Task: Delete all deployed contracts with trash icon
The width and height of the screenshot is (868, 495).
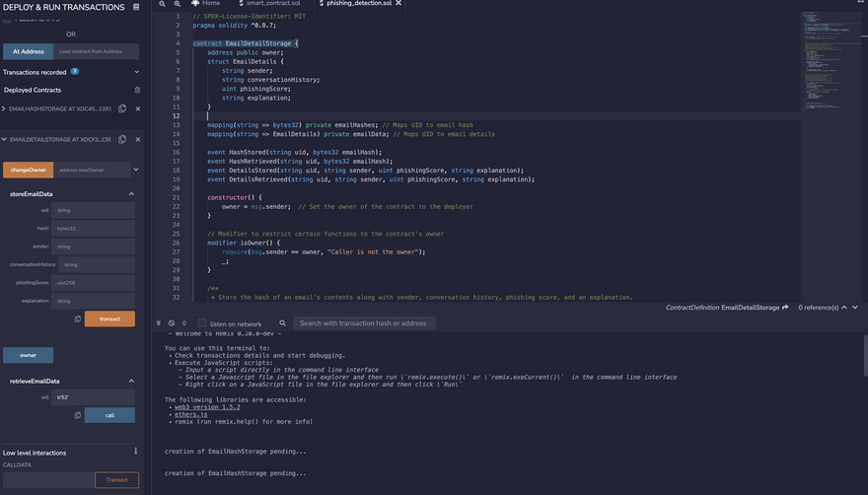Action: point(137,90)
